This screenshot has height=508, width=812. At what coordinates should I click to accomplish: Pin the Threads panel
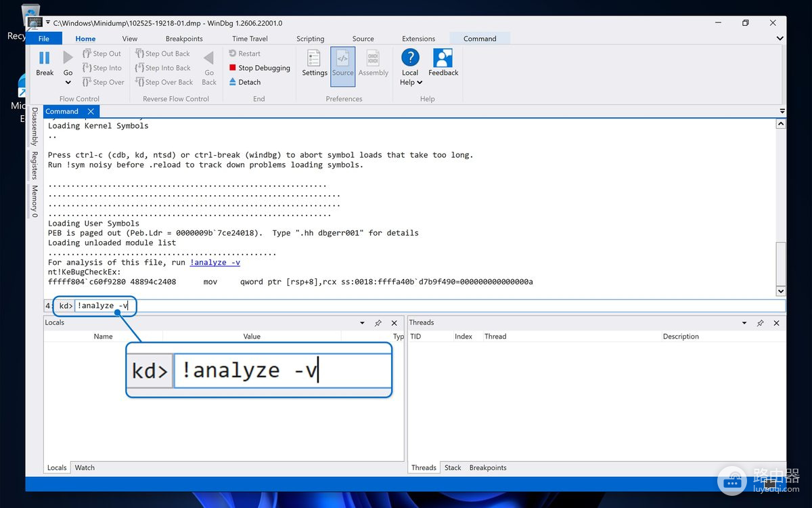tap(760, 323)
